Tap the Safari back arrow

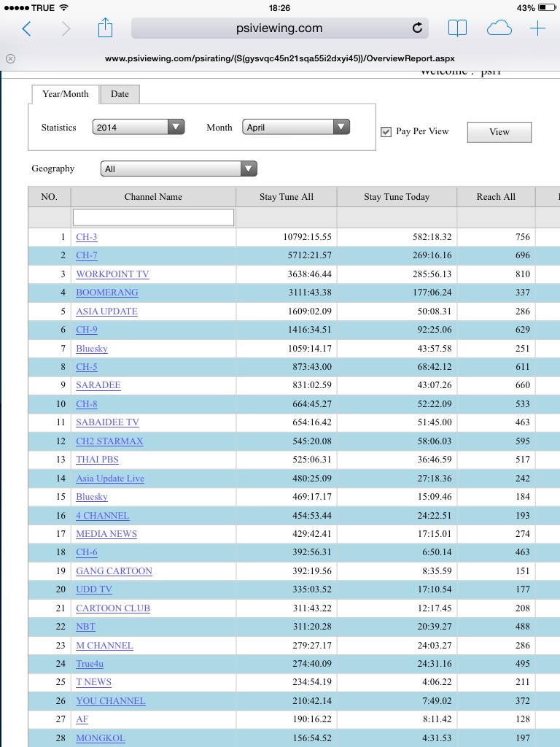(x=27, y=28)
